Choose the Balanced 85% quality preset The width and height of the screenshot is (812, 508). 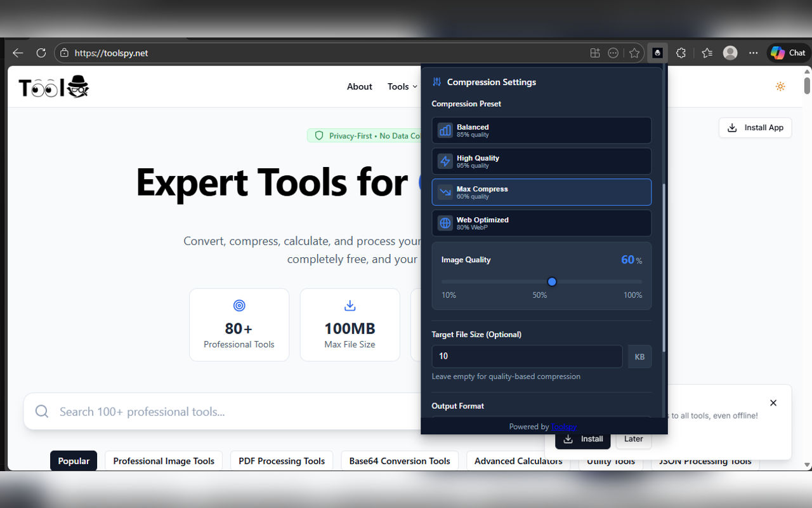541,130
